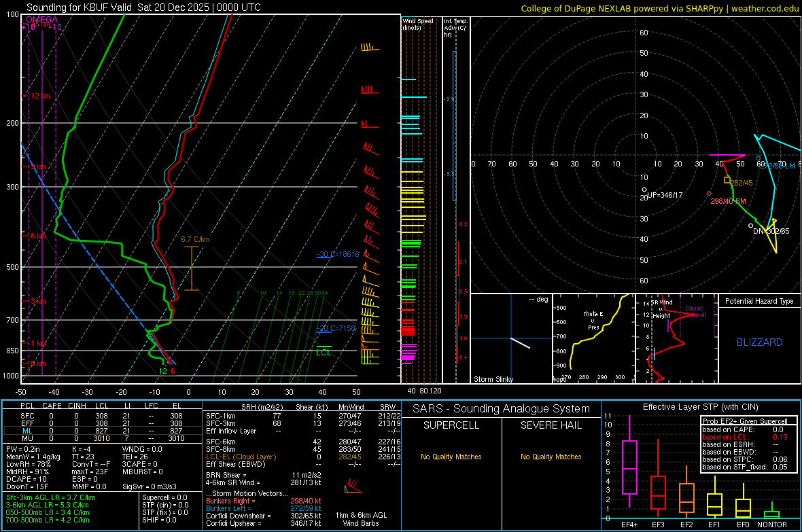
Task: Click the TEI = 26 value
Action: click(x=135, y=457)
